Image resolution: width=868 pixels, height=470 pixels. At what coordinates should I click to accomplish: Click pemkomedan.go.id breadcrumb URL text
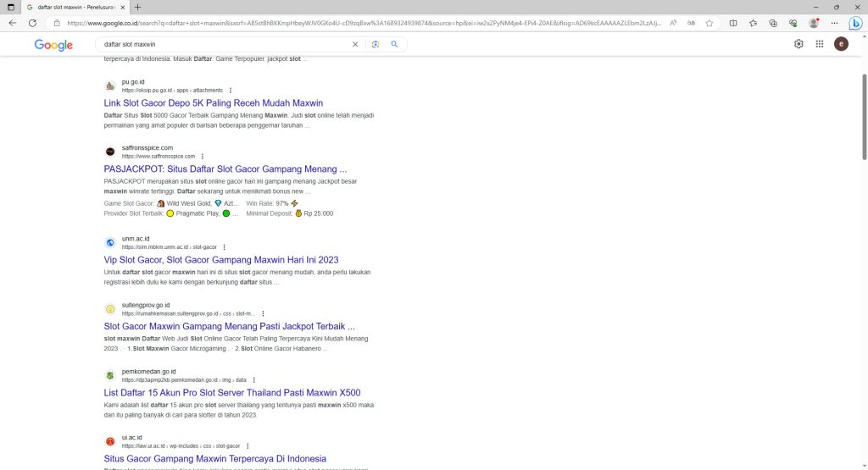pos(184,380)
